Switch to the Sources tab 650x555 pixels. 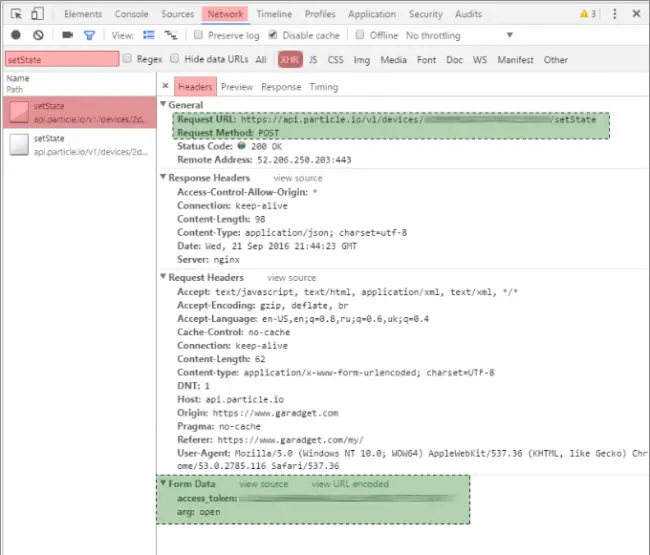click(177, 14)
